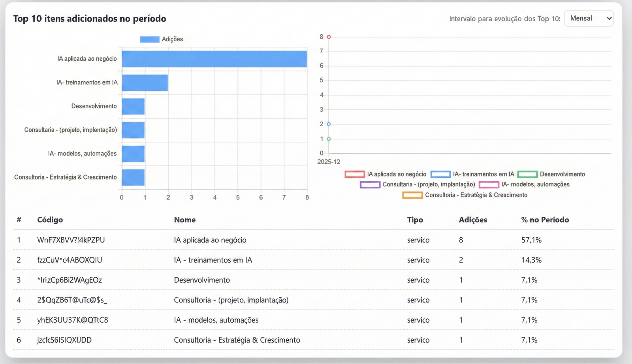Select the table row for code WnF7XBVV?!4kPZPU
Image resolution: width=632 pixels, height=364 pixels.
(x=71, y=240)
